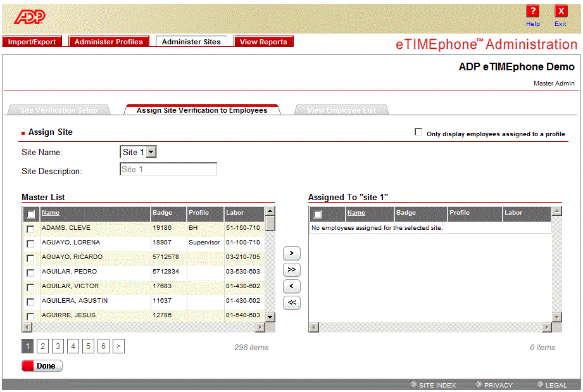
Task: Click labor code 51-150-710
Action: (x=243, y=228)
